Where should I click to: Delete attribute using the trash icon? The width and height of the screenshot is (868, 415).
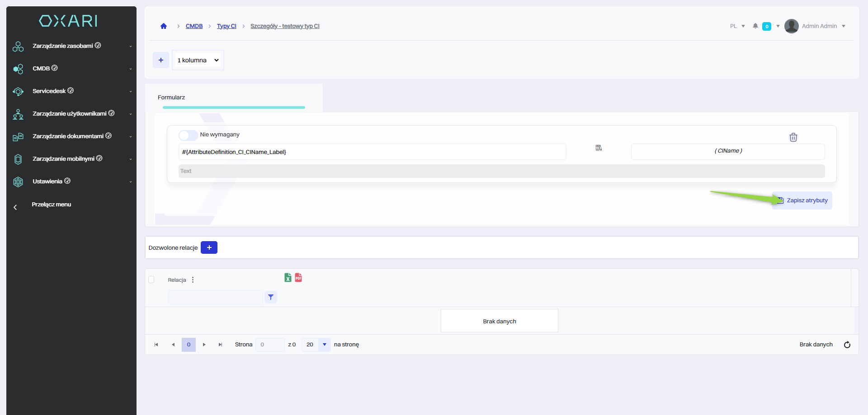[x=793, y=137]
